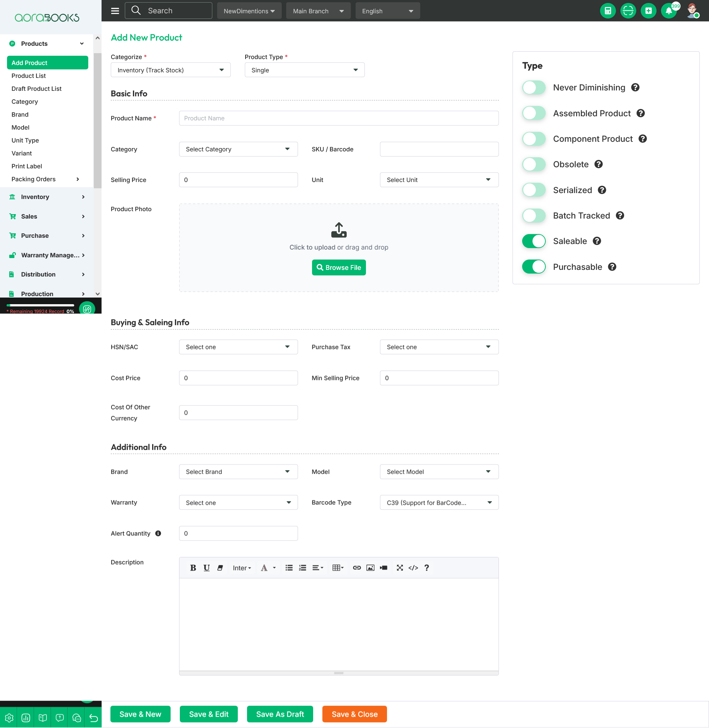709x728 pixels.
Task: Click the unordered list icon
Action: 289,567
